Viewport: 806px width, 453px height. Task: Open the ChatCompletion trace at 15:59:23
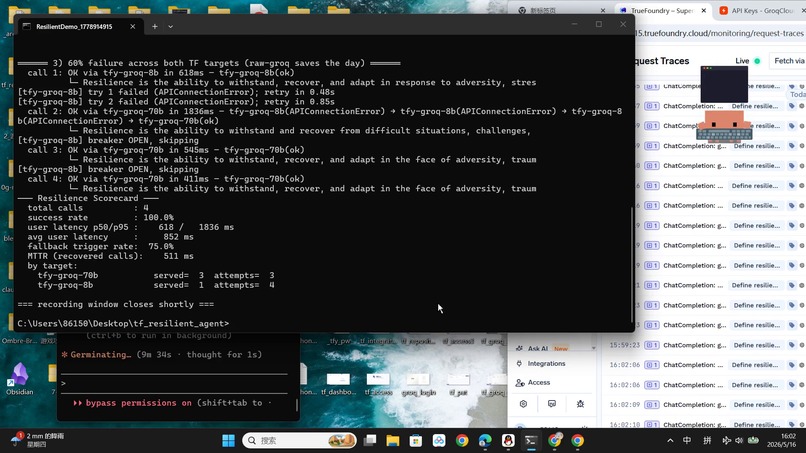[694, 345]
